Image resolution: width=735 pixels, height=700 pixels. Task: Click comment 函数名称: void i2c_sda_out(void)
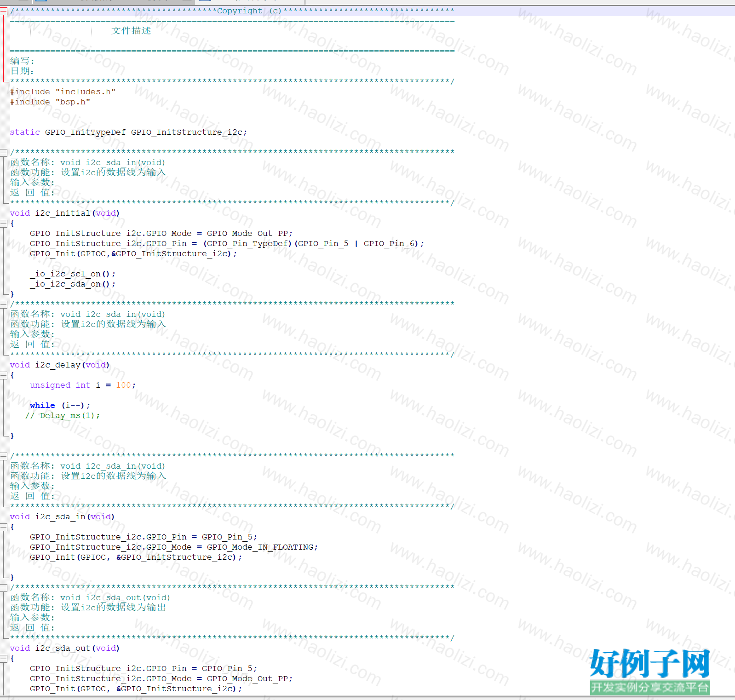(90, 597)
